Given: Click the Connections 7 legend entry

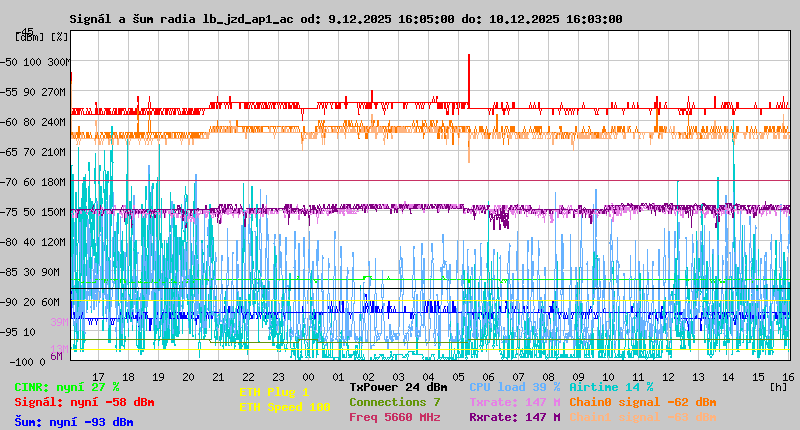Looking at the screenshot, I should pos(394,402).
